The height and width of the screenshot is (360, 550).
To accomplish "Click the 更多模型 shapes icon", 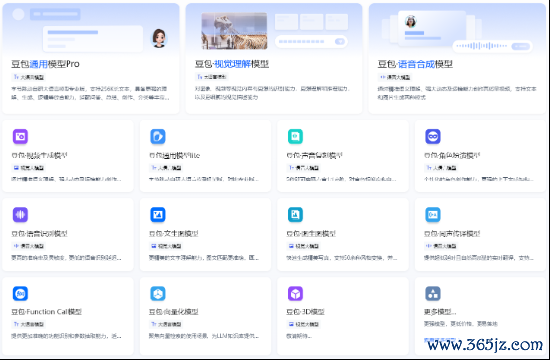I will coord(433,293).
